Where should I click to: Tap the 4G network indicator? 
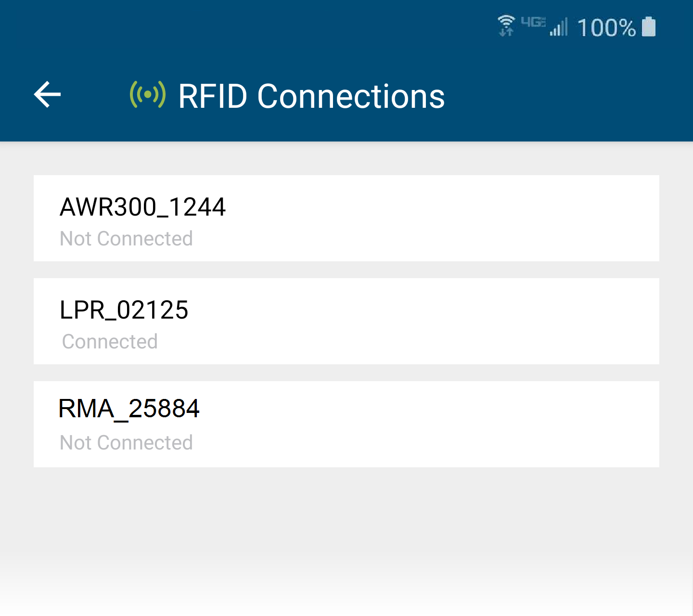point(533,22)
